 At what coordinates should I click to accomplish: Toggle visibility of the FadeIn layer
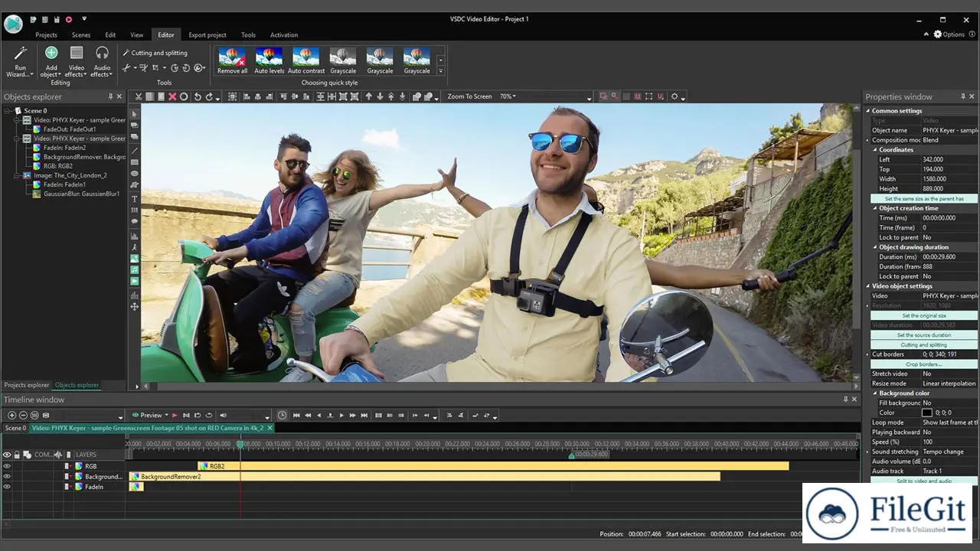click(x=7, y=487)
